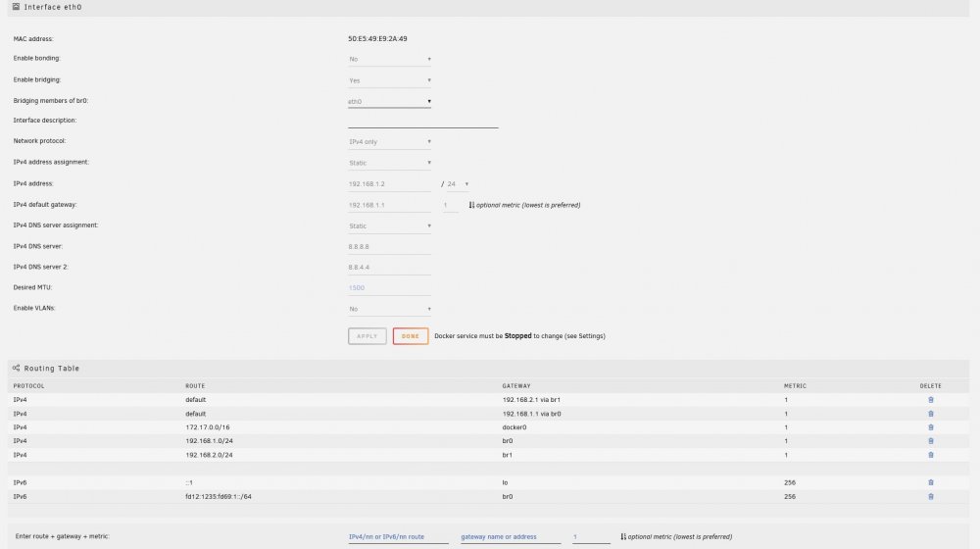Viewport: 980px width, 549px height.
Task: Click the 192.168.2.0/24 route cell
Action: point(209,455)
